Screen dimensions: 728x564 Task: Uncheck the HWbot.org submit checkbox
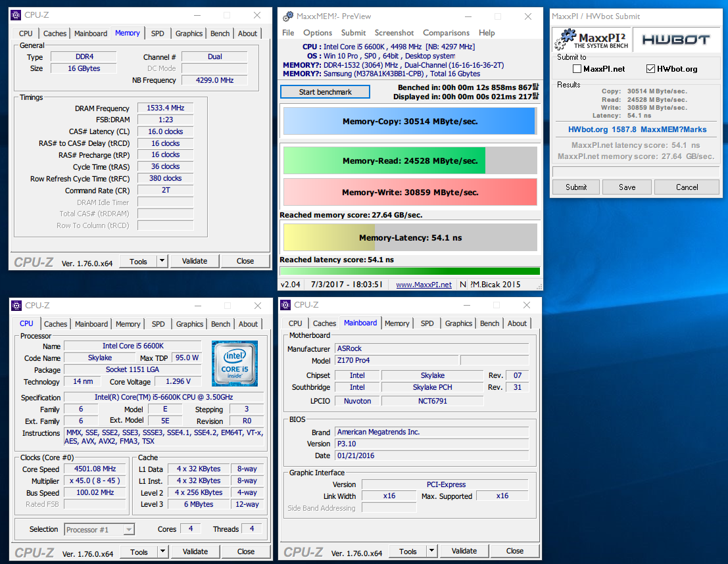click(650, 69)
